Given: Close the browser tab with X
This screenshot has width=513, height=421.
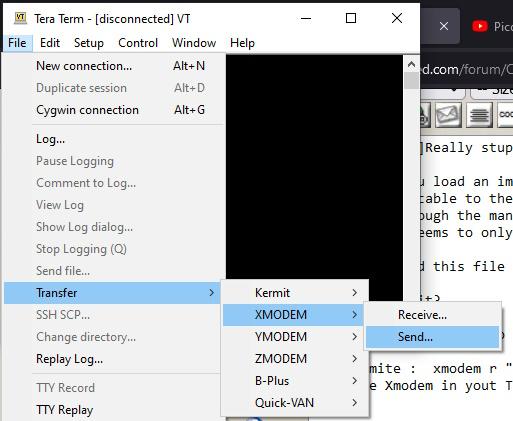Looking at the screenshot, I should [444, 26].
